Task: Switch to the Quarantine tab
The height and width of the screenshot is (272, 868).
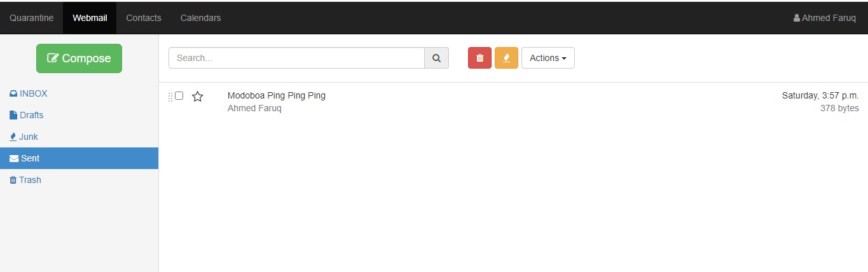Action: pyautogui.click(x=31, y=18)
